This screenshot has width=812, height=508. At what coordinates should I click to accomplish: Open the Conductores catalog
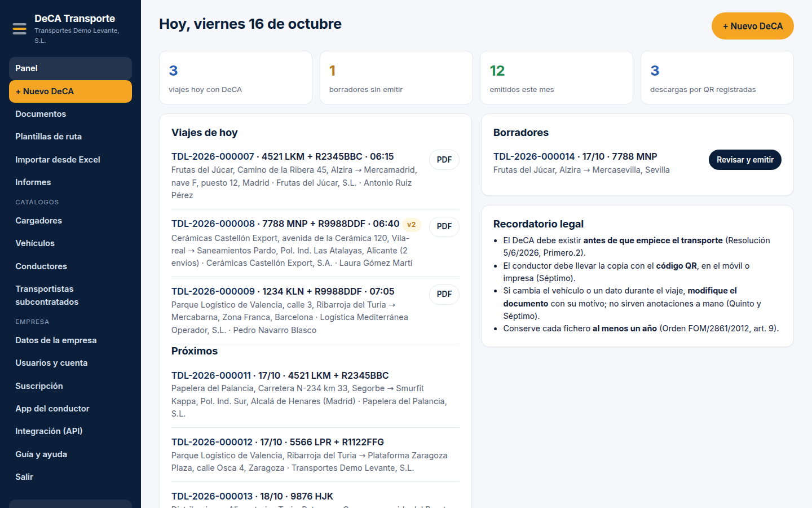click(70, 266)
